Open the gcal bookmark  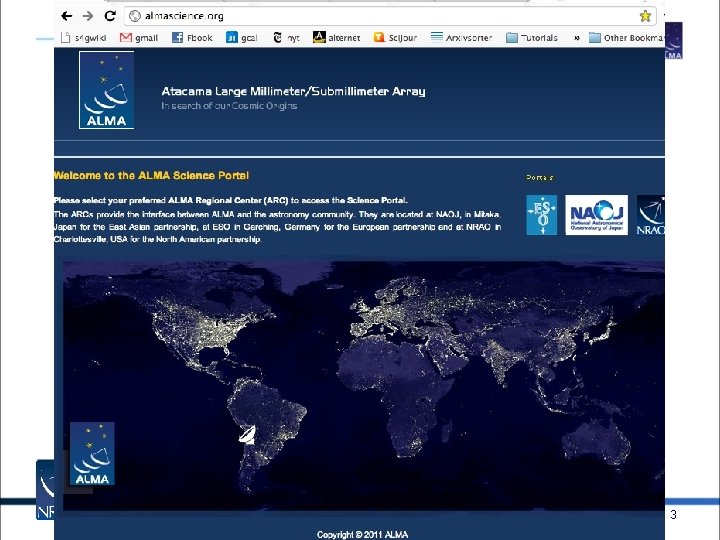point(242,38)
